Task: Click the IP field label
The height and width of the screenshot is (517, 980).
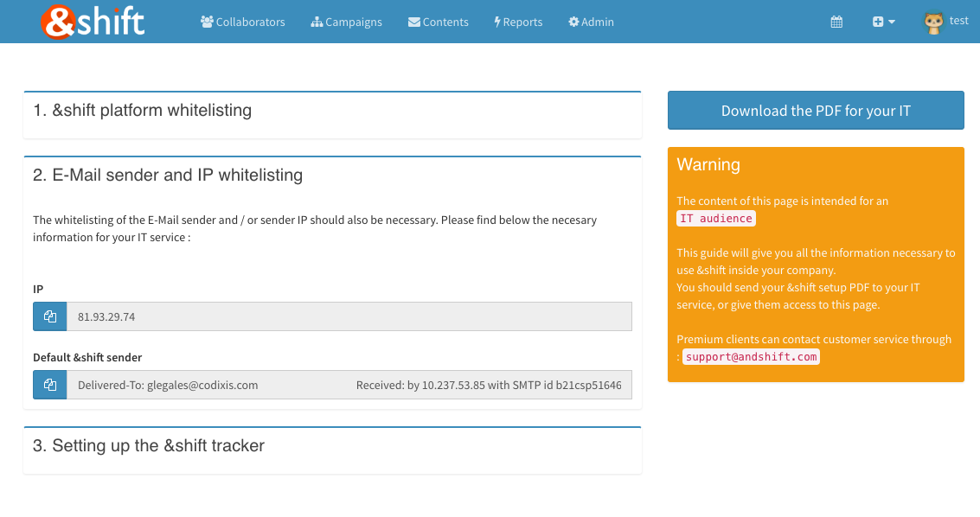Action: (x=38, y=289)
